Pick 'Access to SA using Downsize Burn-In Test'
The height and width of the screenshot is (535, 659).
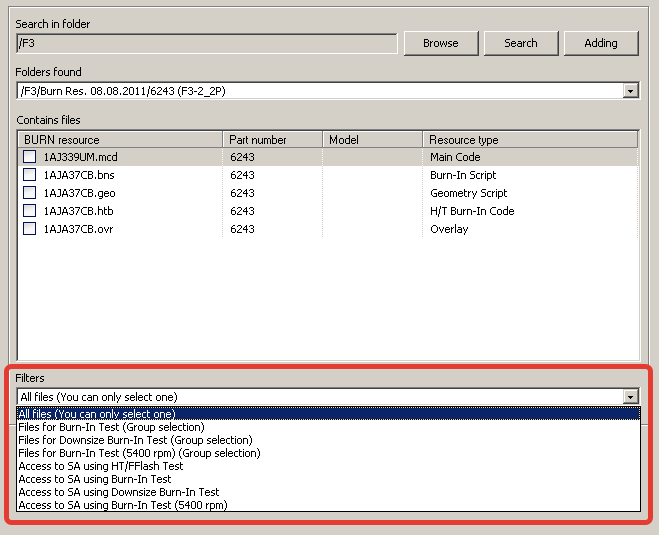[x=119, y=492]
